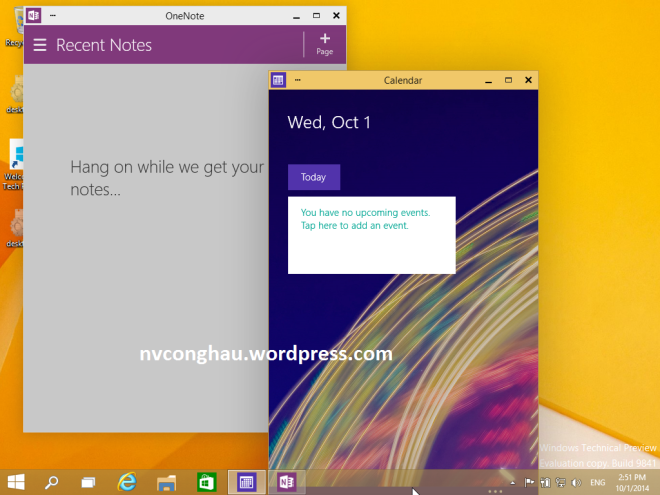Image resolution: width=660 pixels, height=495 pixels.
Task: Open the OneNote title bar options dots
Action: pos(53,15)
